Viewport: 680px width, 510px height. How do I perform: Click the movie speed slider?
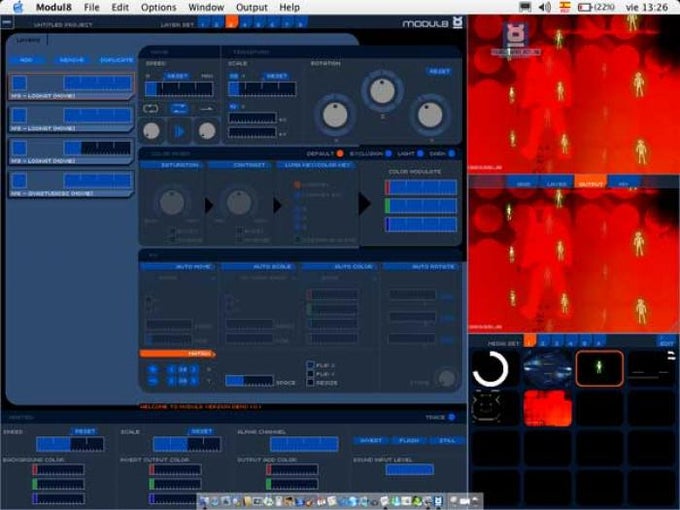179,89
